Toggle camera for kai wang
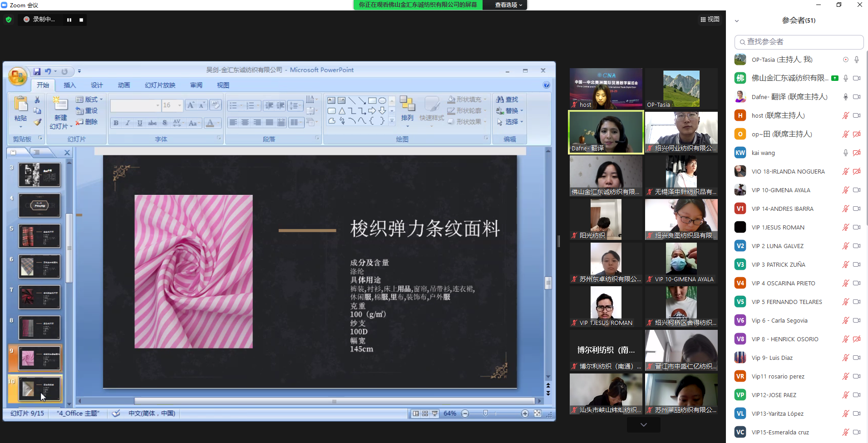The image size is (868, 443). (x=857, y=153)
